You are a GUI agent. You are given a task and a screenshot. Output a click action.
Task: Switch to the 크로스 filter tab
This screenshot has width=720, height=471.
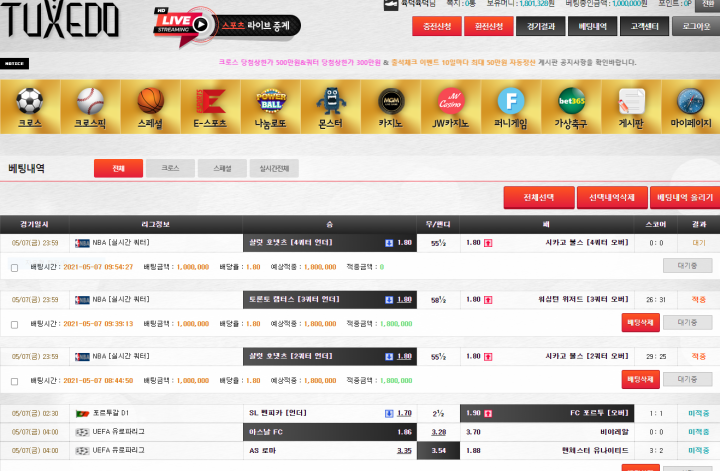170,168
